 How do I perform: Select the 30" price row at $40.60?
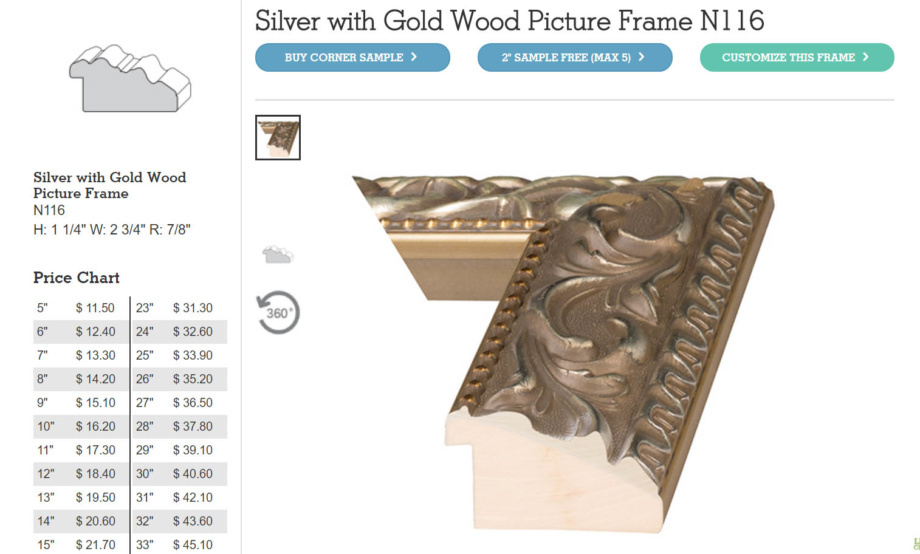(x=180, y=474)
